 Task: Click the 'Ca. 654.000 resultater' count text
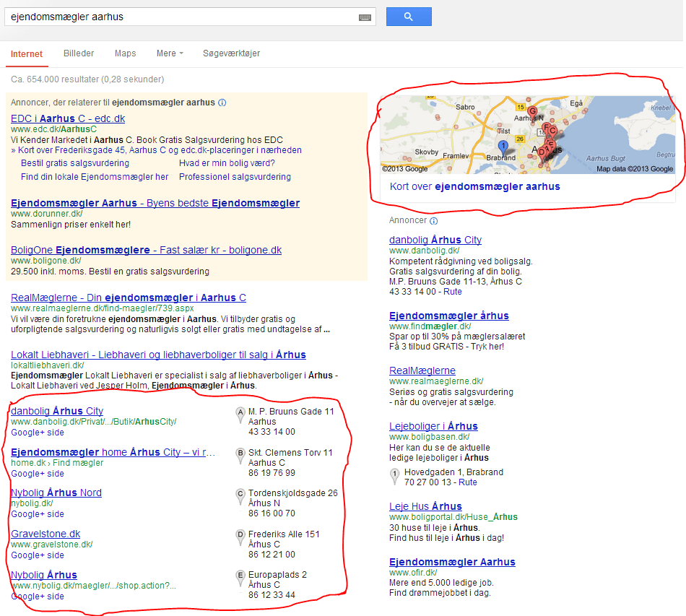click(87, 79)
